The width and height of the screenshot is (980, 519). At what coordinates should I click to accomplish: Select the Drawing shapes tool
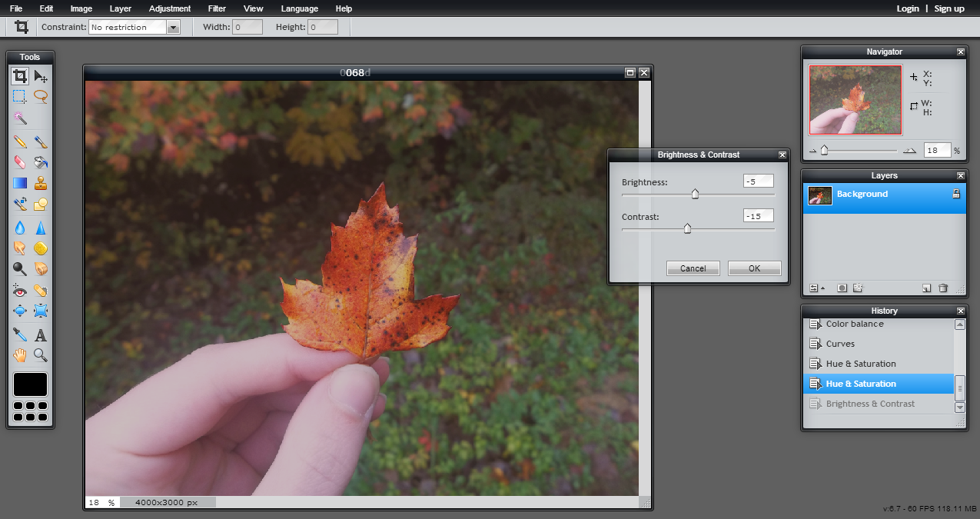coord(41,205)
